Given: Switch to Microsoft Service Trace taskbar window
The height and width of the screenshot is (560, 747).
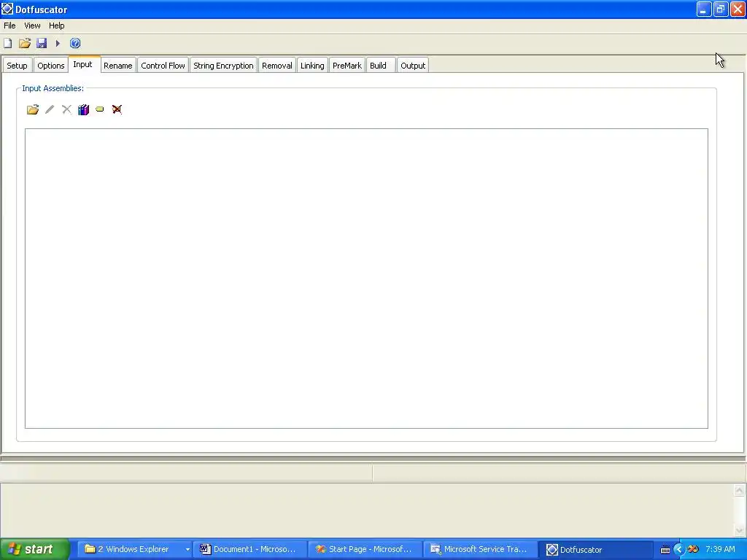Looking at the screenshot, I should click(x=480, y=550).
